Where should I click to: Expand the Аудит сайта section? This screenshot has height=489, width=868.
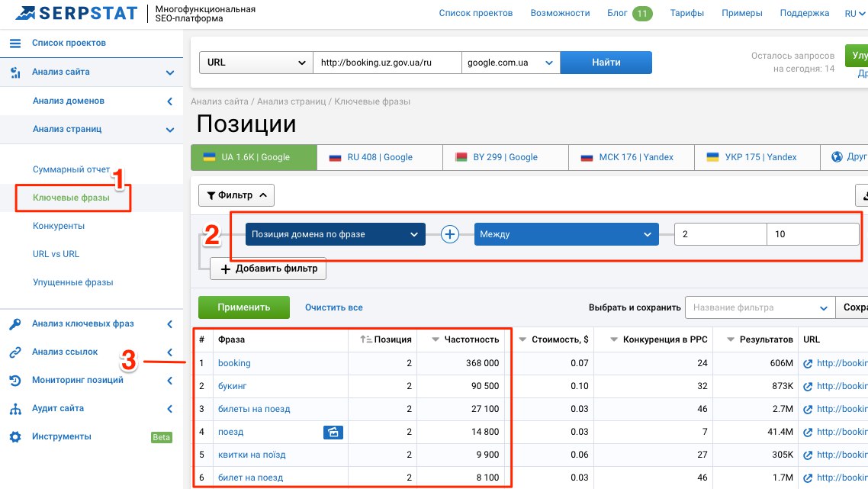click(x=170, y=409)
